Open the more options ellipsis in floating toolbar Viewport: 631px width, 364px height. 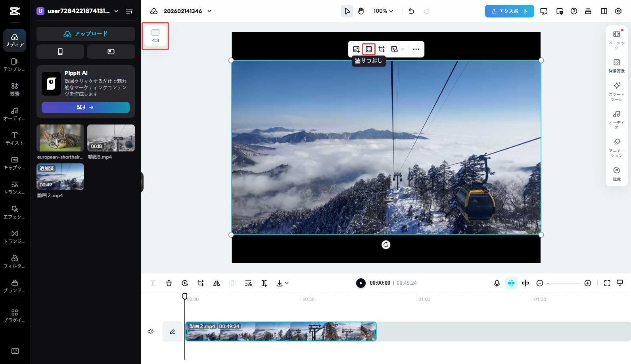click(x=416, y=49)
